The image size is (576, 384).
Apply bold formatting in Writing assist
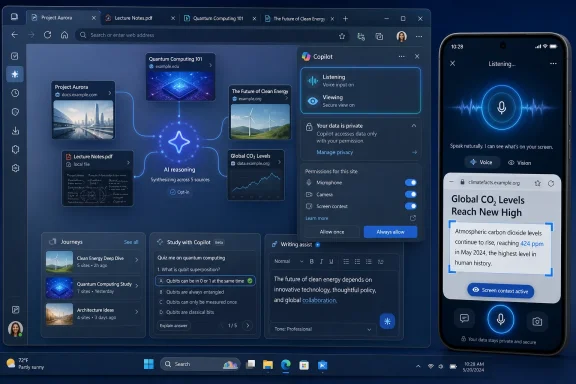click(x=312, y=261)
